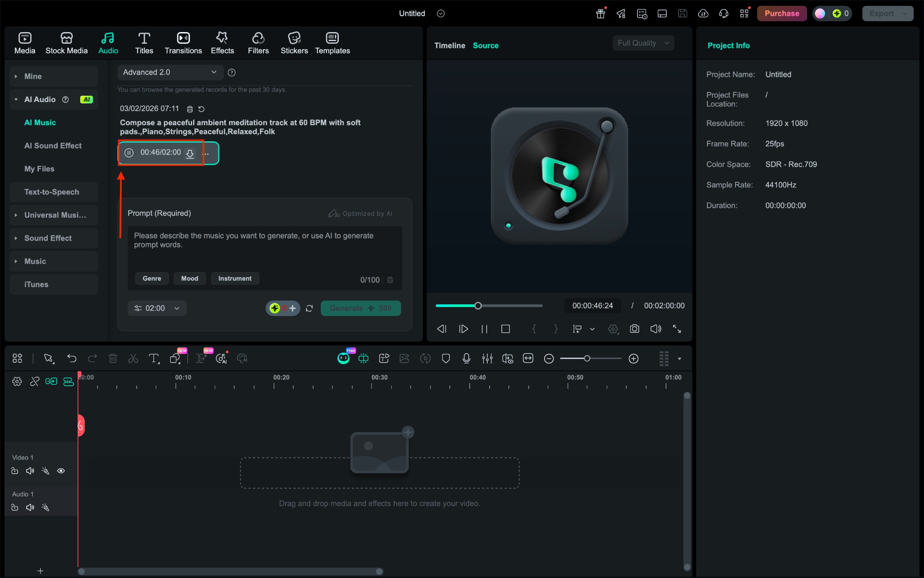Click the Purchase button
This screenshot has width=924, height=578.
pos(782,14)
